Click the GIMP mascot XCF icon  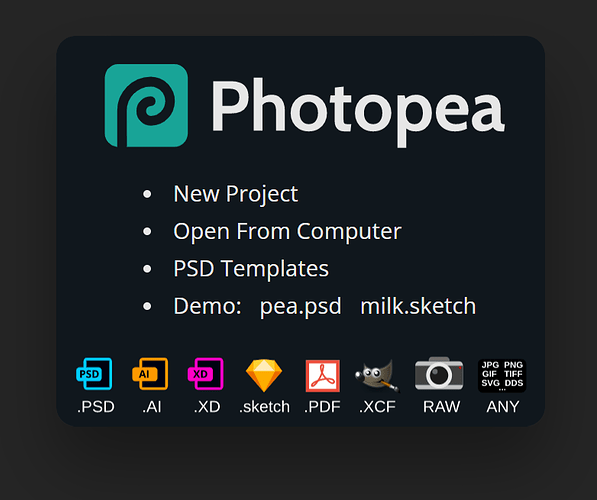click(377, 375)
